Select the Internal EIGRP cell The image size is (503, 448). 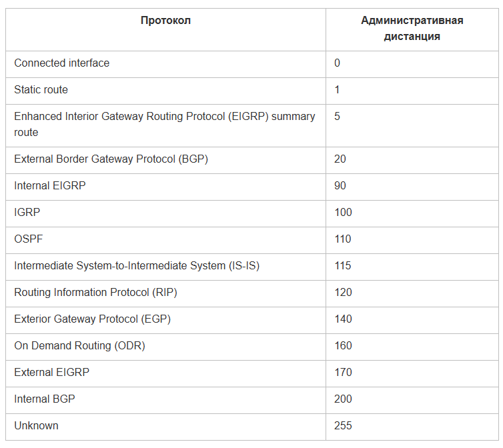pyautogui.click(x=50, y=186)
